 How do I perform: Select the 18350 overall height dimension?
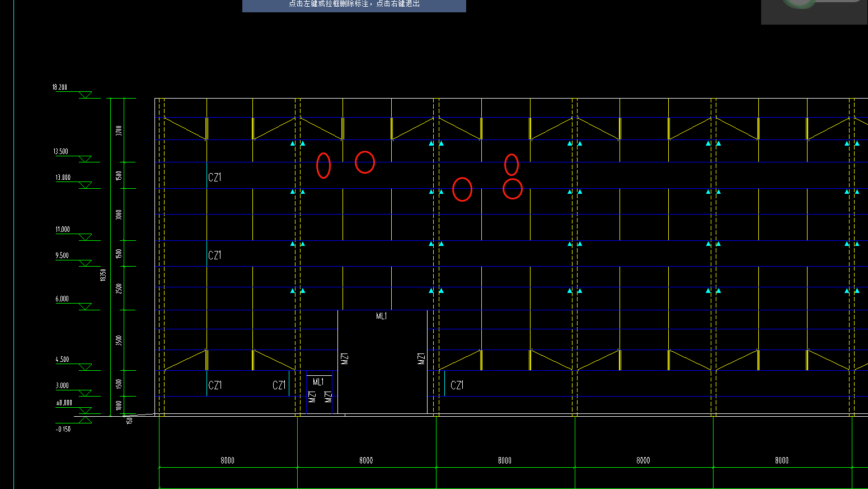coord(103,275)
